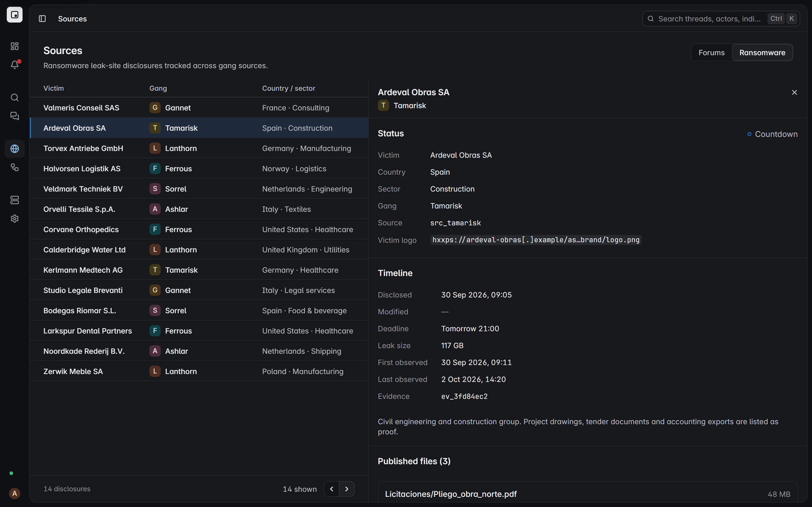The width and height of the screenshot is (812, 507).
Task: Go to next page of disclosures
Action: (x=347, y=489)
